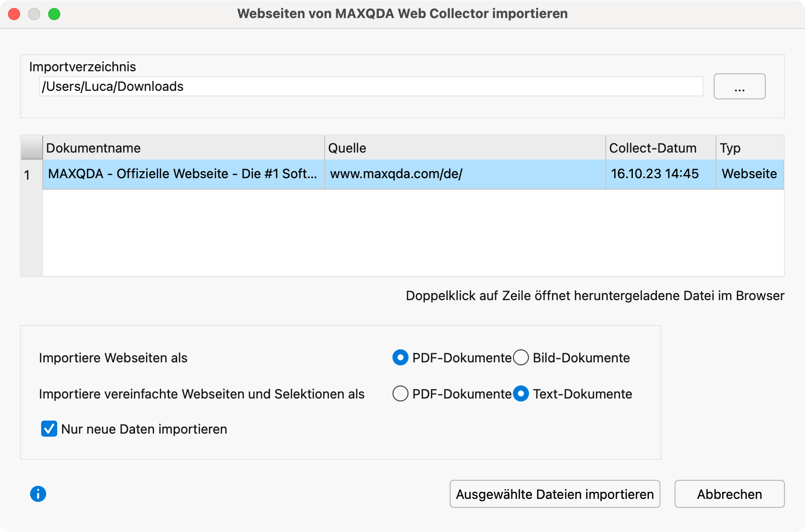Choose PDF-Dokumente for simplified webpages

click(x=400, y=394)
